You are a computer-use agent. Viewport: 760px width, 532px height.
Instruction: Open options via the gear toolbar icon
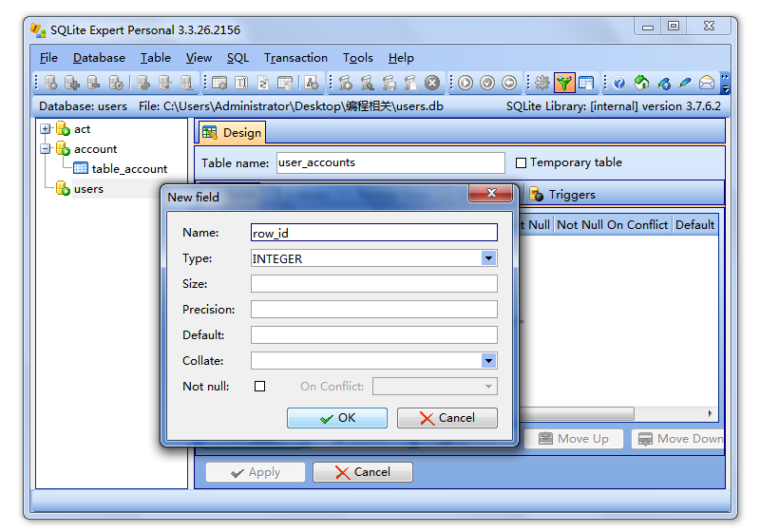pyautogui.click(x=542, y=83)
